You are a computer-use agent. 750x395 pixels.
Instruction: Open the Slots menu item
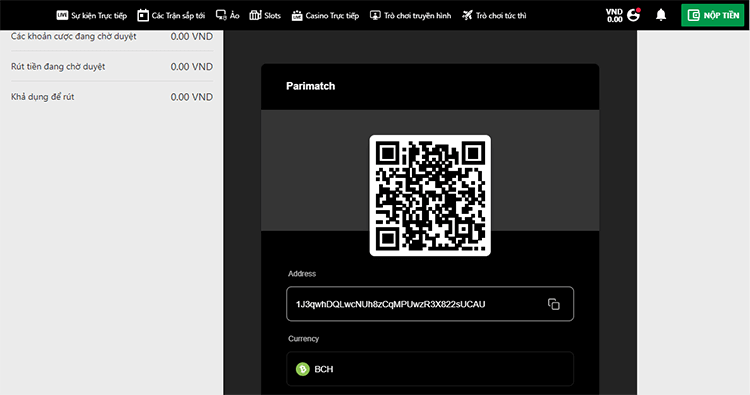tap(265, 15)
